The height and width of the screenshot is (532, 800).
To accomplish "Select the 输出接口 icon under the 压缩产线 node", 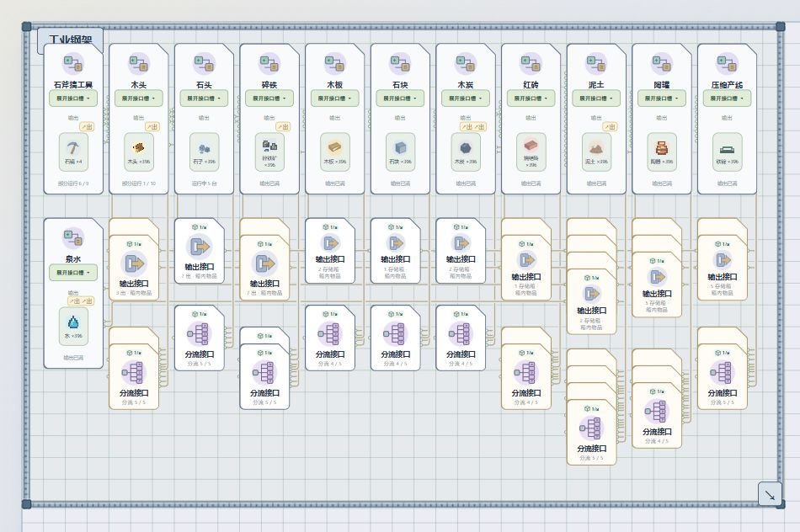I will 722,261.
